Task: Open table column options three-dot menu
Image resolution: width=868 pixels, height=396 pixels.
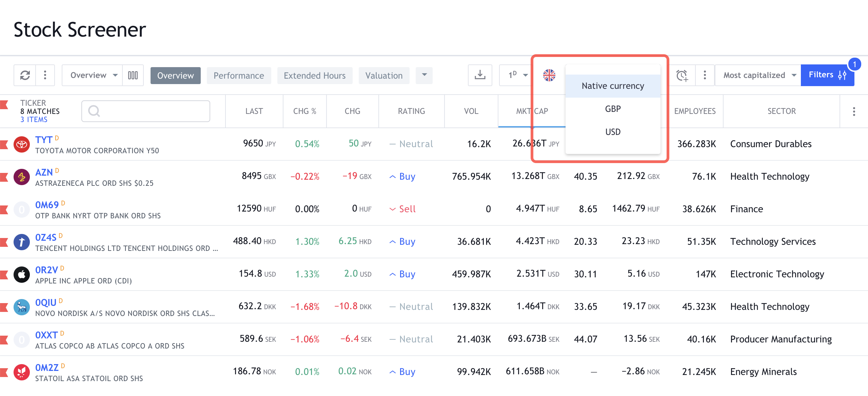Action: coord(854,112)
